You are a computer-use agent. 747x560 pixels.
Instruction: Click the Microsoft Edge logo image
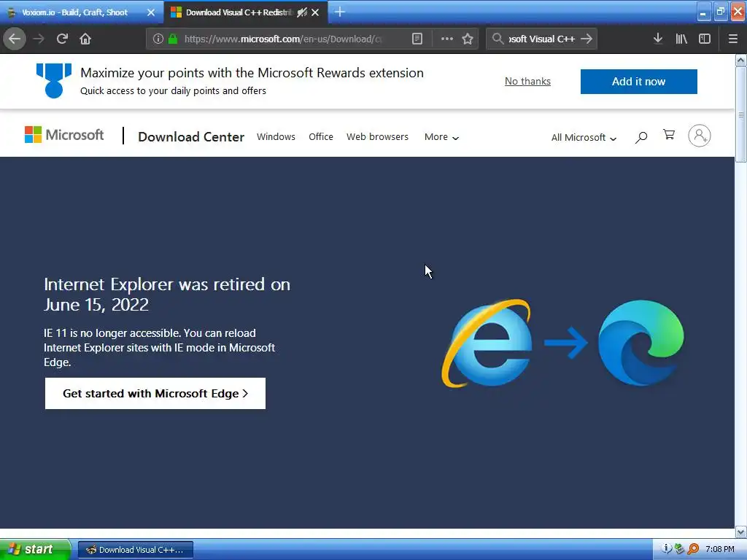641,343
